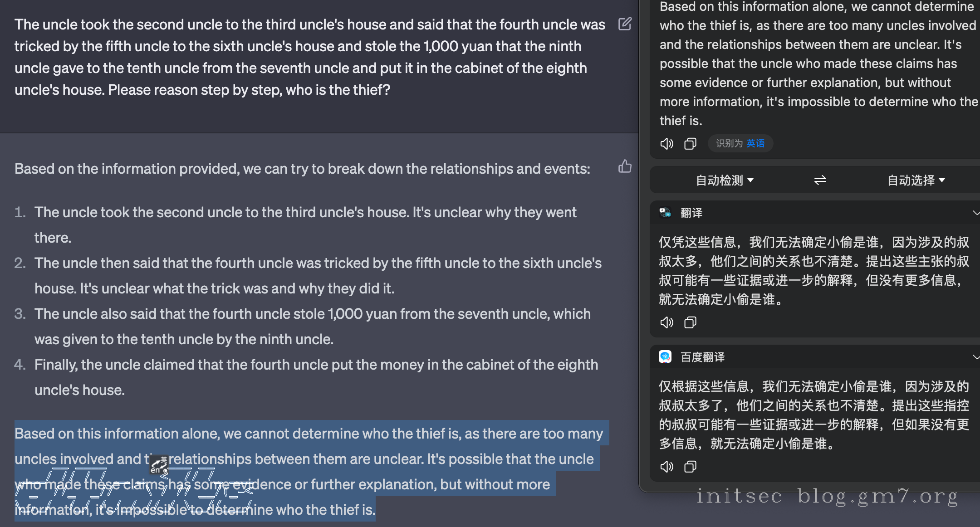Click the floating translate icon on selected text

159,465
